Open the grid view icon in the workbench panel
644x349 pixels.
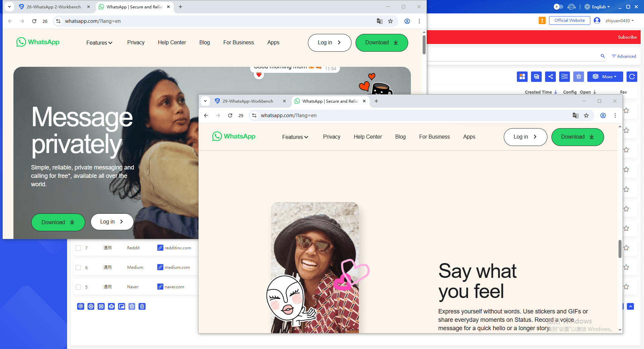(522, 77)
